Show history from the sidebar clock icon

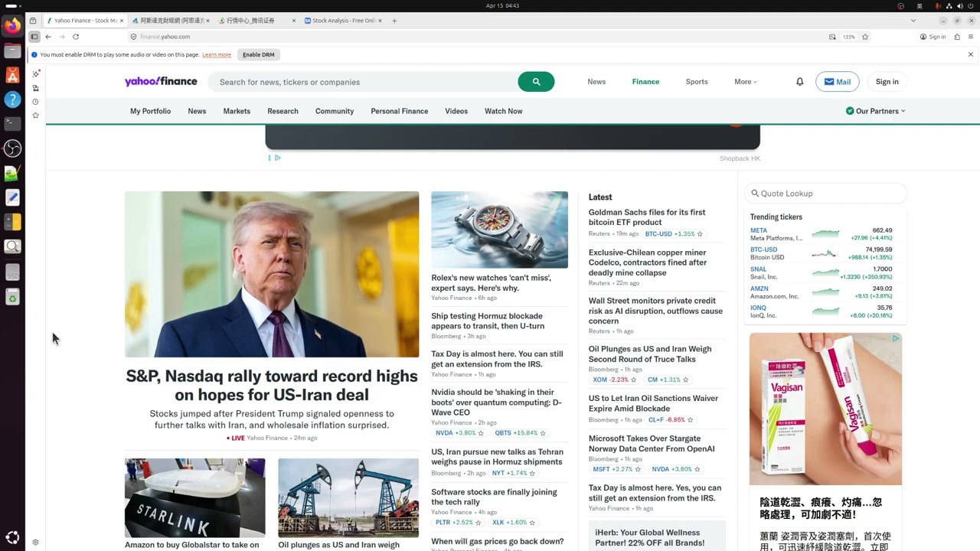[x=35, y=102]
